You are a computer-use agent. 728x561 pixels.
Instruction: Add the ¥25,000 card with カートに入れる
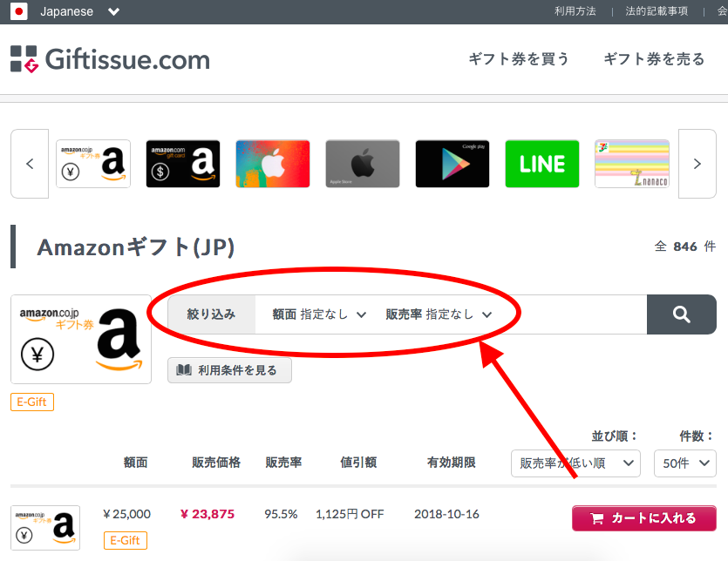coord(644,517)
